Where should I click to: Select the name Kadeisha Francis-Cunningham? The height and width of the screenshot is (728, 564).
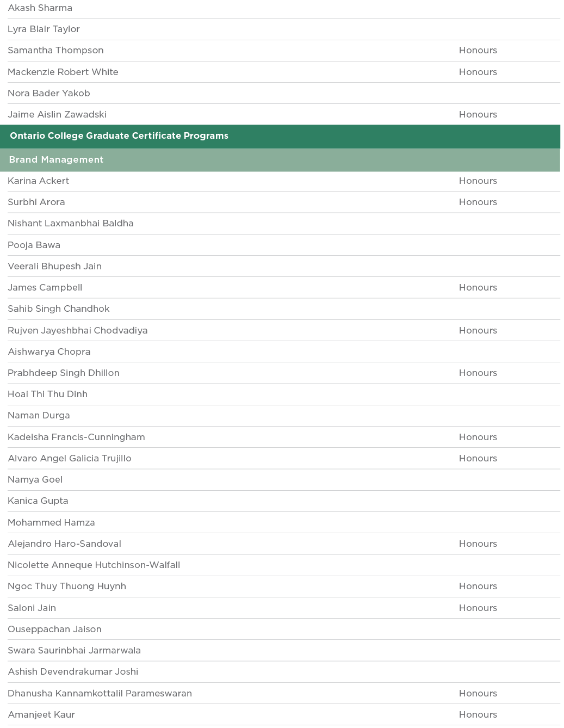[x=76, y=437]
